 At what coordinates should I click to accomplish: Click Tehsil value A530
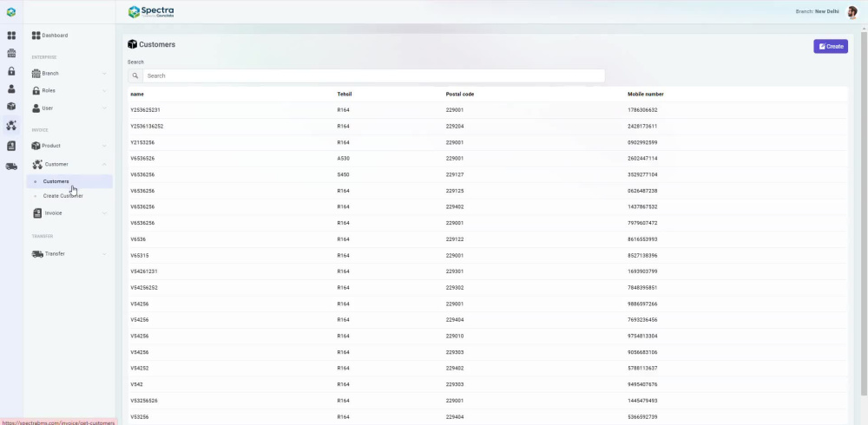click(x=343, y=159)
